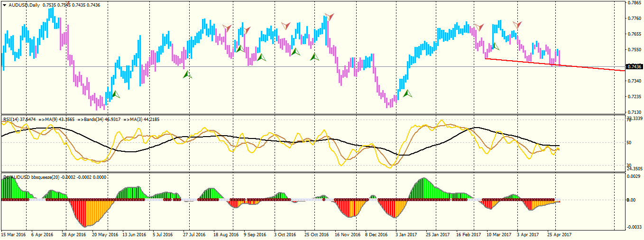Click the 13 Jun 2016 date label
The height and width of the screenshot is (240, 644).
134,235
